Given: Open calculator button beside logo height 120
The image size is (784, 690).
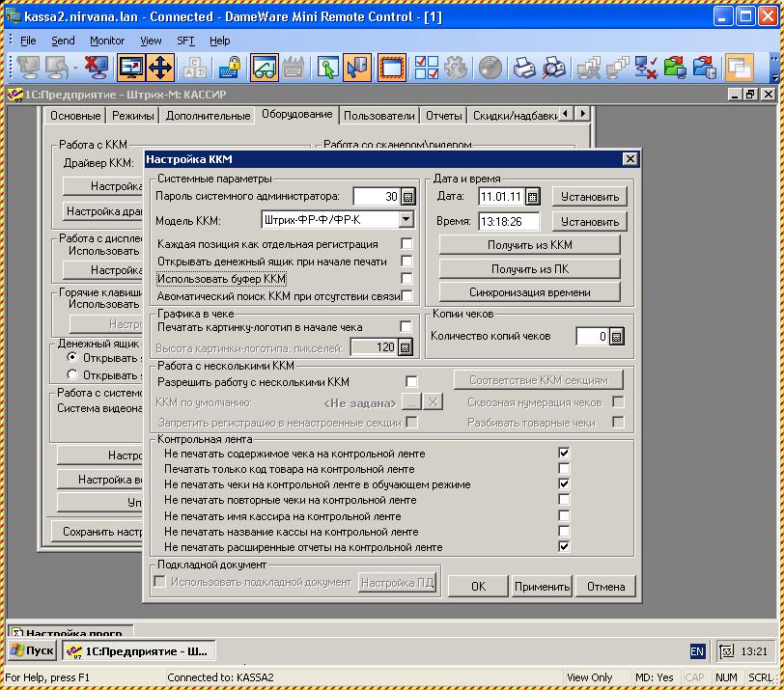Looking at the screenshot, I should (405, 346).
